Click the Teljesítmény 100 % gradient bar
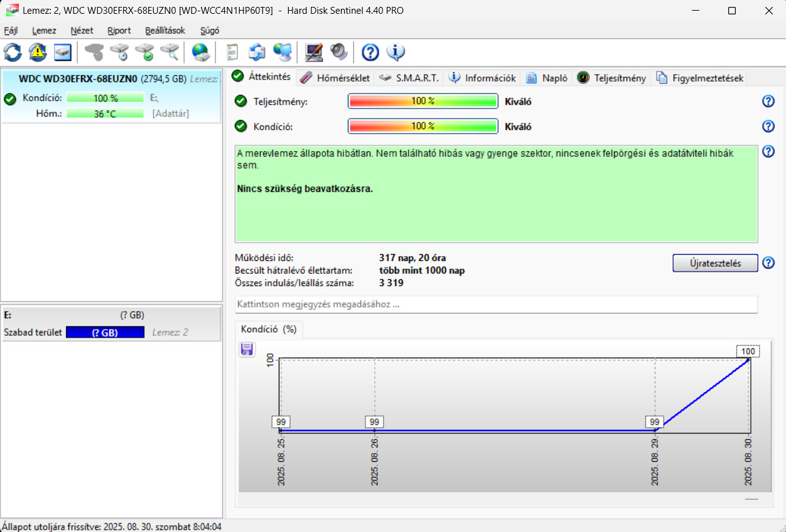Screen dimensions: 786x532 coord(423,102)
